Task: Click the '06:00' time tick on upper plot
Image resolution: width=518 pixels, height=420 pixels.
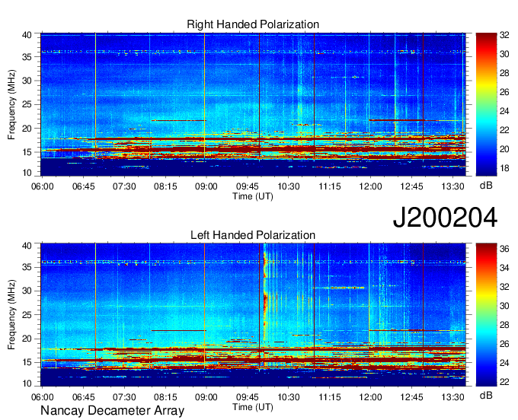Action: (x=43, y=186)
